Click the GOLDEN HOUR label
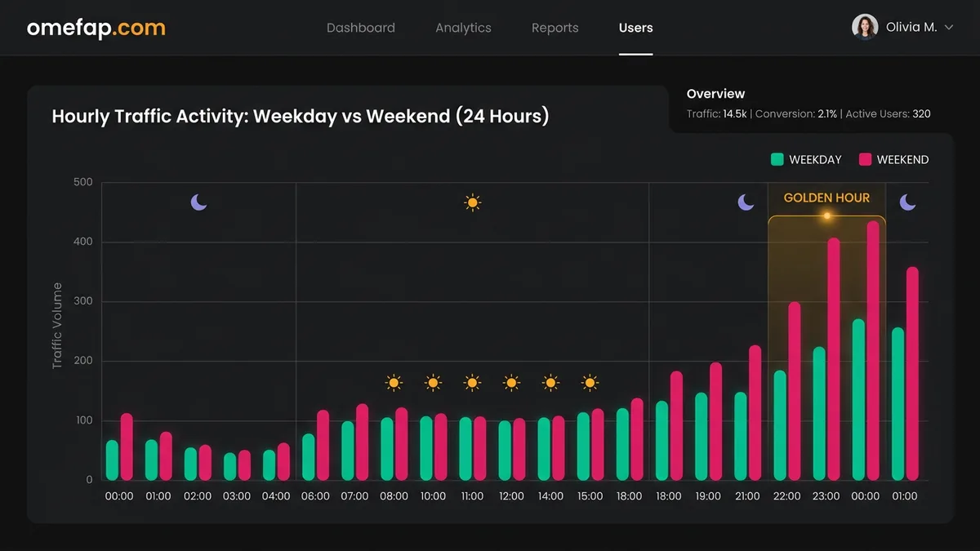The height and width of the screenshot is (551, 980). 826,198
